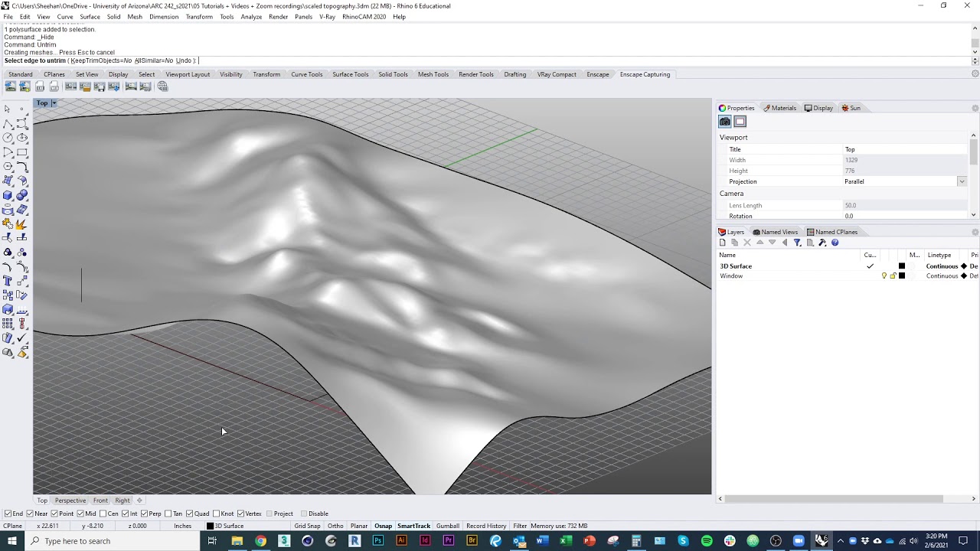The image size is (980, 551).
Task: Toggle Grid Snap in status bar
Action: click(307, 526)
